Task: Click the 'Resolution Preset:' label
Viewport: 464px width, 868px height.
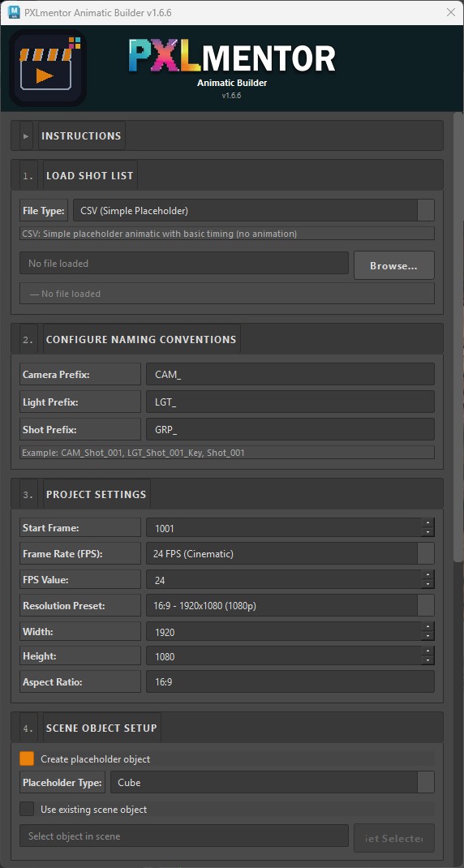Action: pyautogui.click(x=63, y=606)
